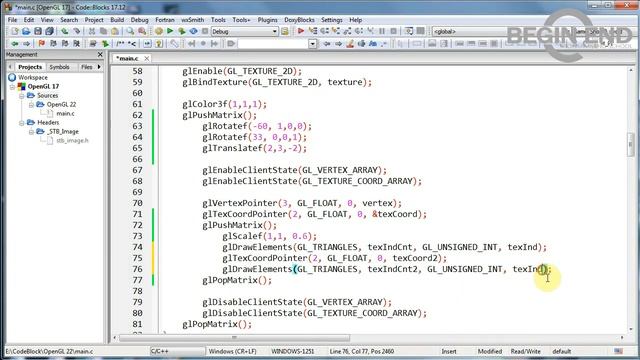Image resolution: width=640 pixels, height=360 pixels.
Task: Click the Toggle bookmark flag icon
Action: [x=42, y=43]
